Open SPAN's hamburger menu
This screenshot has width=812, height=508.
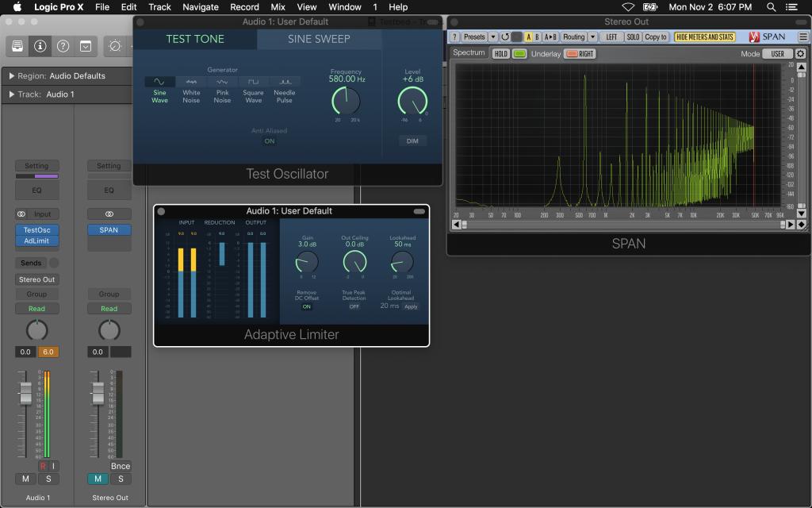(802, 37)
